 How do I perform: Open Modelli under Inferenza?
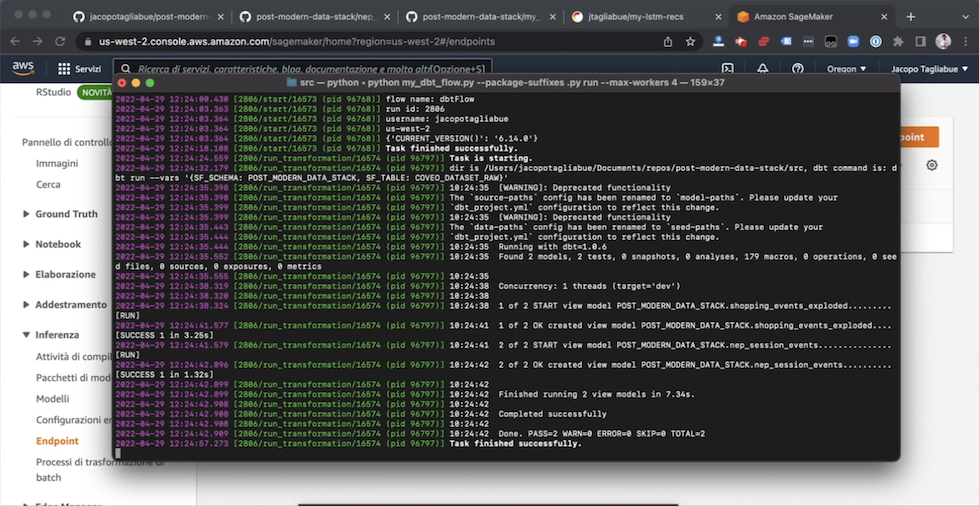pyautogui.click(x=52, y=399)
